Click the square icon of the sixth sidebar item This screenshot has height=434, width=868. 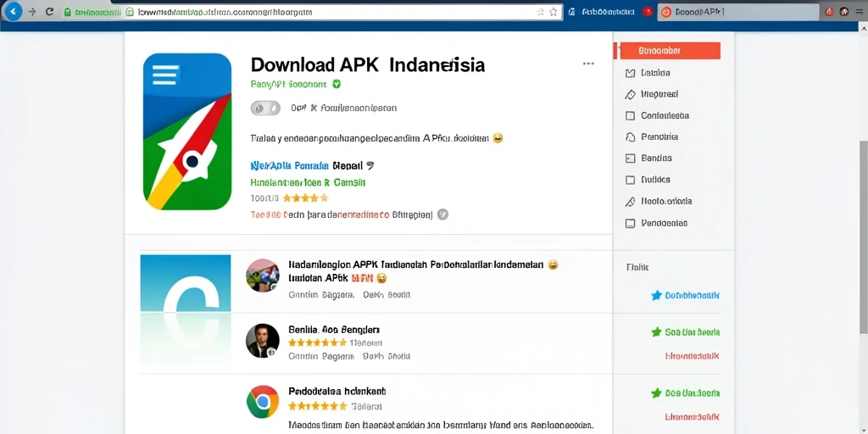point(630,180)
